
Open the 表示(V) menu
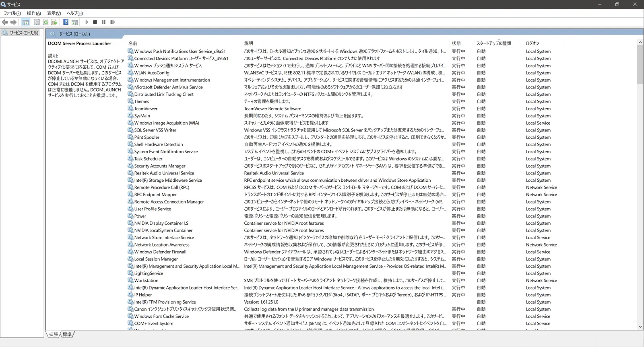54,13
